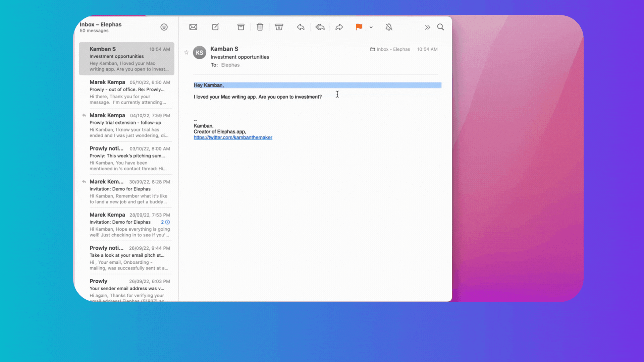Viewport: 644px width, 362px height.
Task: Mute the conversation with the bell icon
Action: tap(389, 27)
